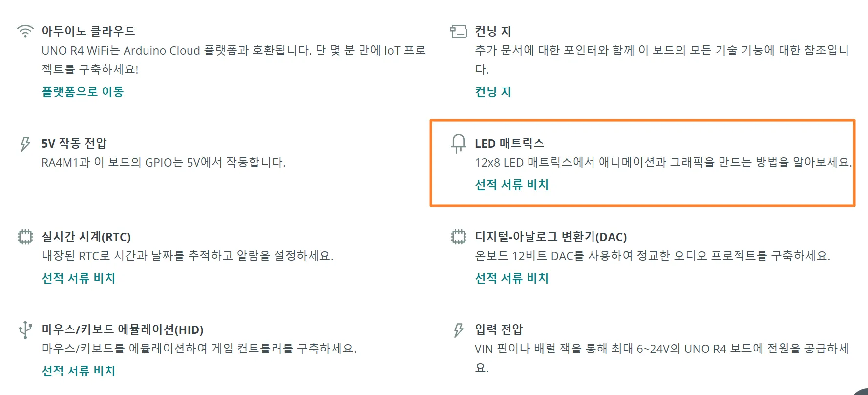Visit 선적 서류 비치 link under HID emulation
This screenshot has height=395, width=868.
tap(78, 371)
